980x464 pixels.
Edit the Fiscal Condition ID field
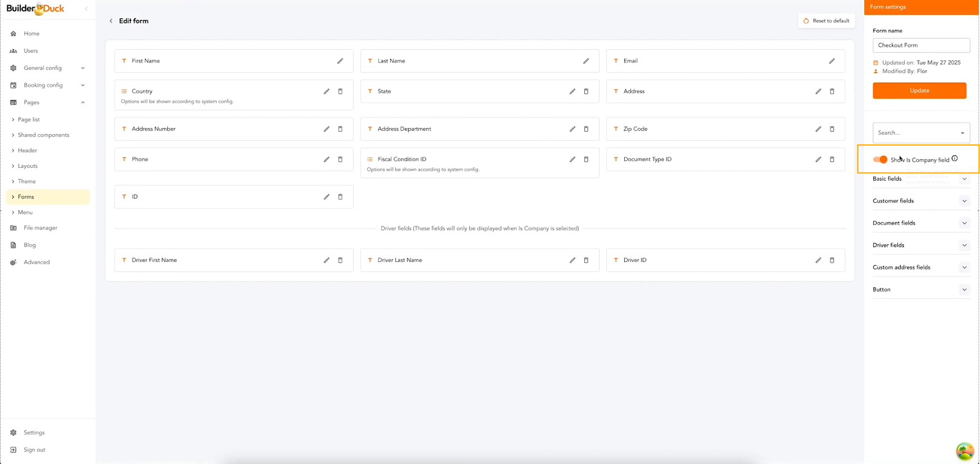(572, 159)
